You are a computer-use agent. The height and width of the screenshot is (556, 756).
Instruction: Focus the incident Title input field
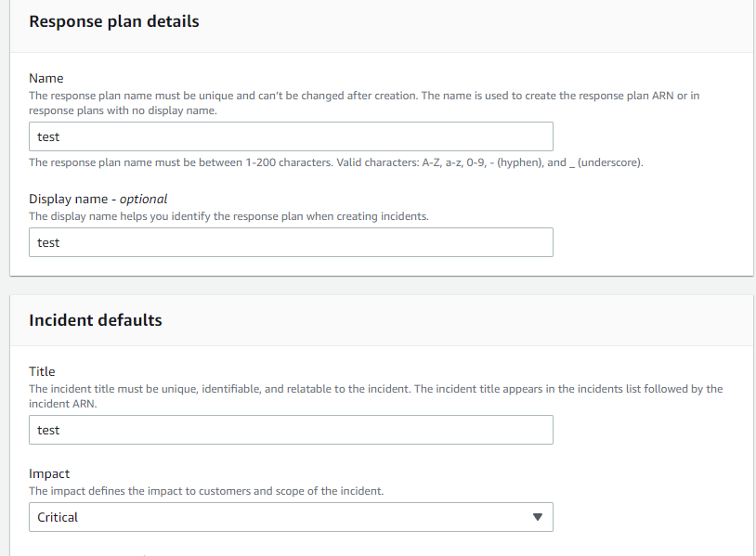point(291,430)
